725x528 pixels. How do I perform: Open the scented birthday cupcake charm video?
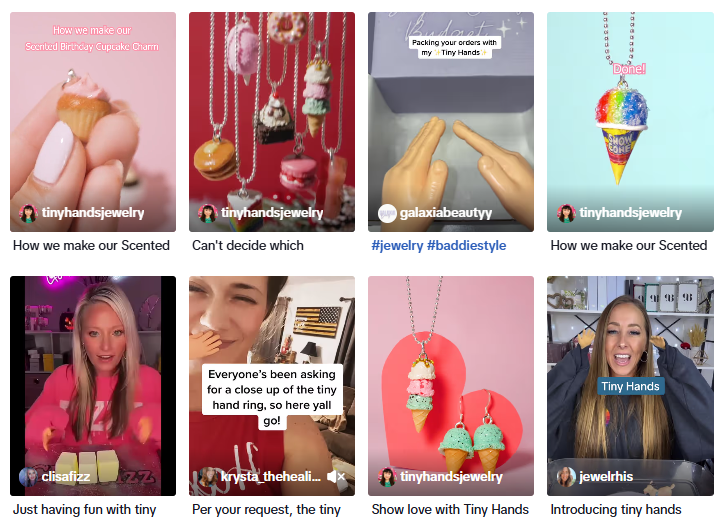[x=93, y=122]
